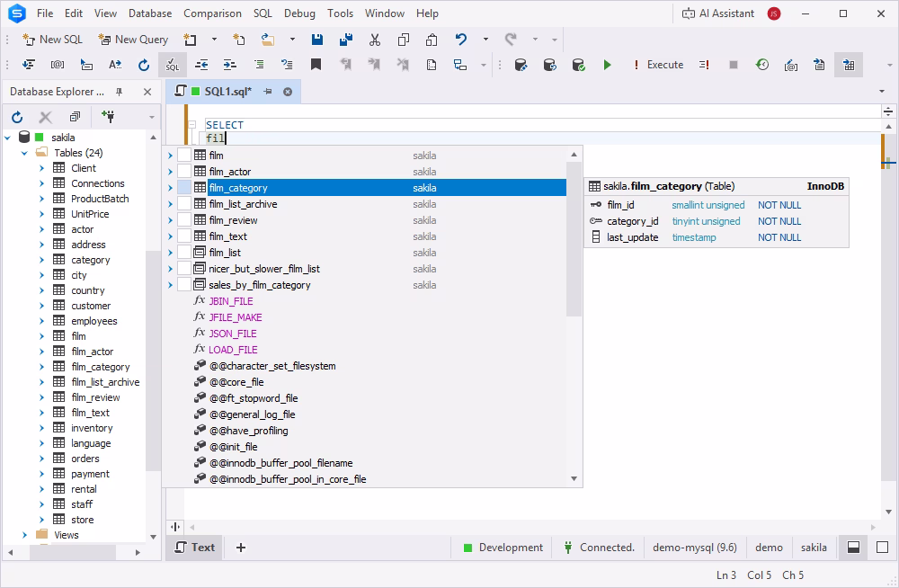899x588 pixels.
Task: Check the box next to film_text suggestion
Action: (x=184, y=236)
